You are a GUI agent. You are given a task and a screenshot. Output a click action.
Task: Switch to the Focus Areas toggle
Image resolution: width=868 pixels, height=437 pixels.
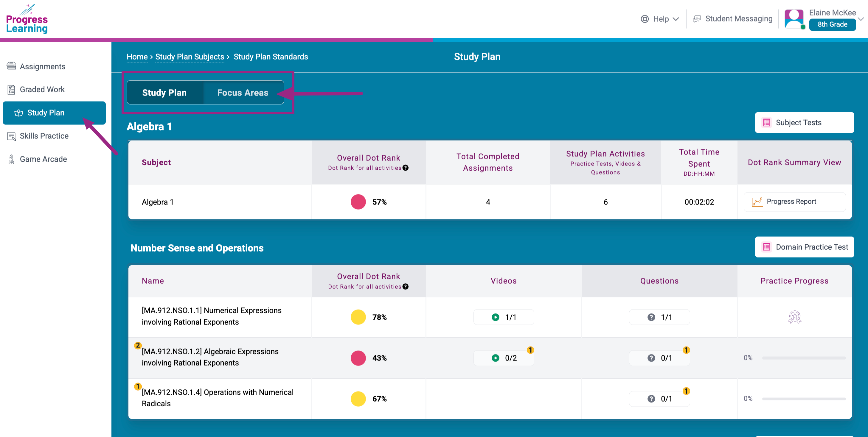(x=243, y=93)
